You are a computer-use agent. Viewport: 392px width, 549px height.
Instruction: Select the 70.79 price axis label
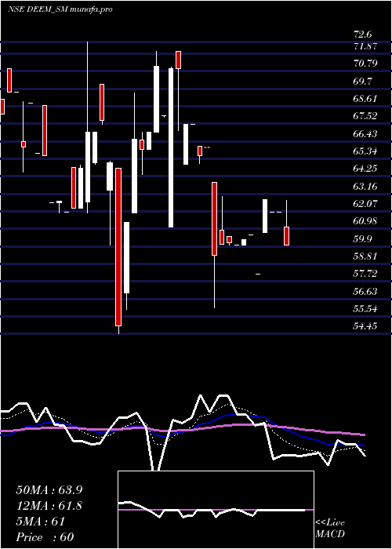point(365,64)
